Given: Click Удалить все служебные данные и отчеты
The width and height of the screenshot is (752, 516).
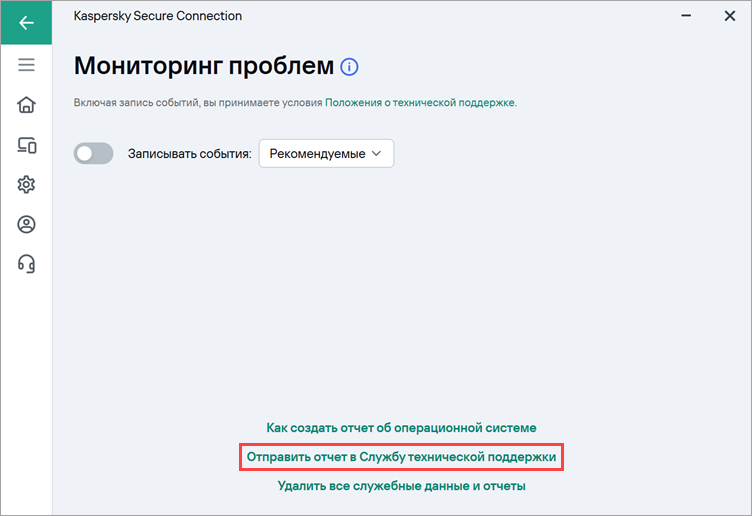Looking at the screenshot, I should tap(401, 486).
